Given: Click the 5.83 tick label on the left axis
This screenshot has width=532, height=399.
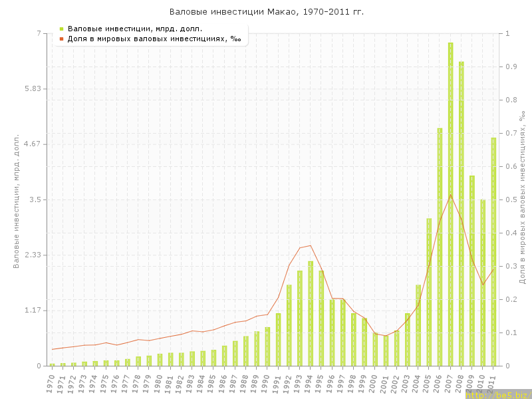Looking at the screenshot, I should coord(32,88).
